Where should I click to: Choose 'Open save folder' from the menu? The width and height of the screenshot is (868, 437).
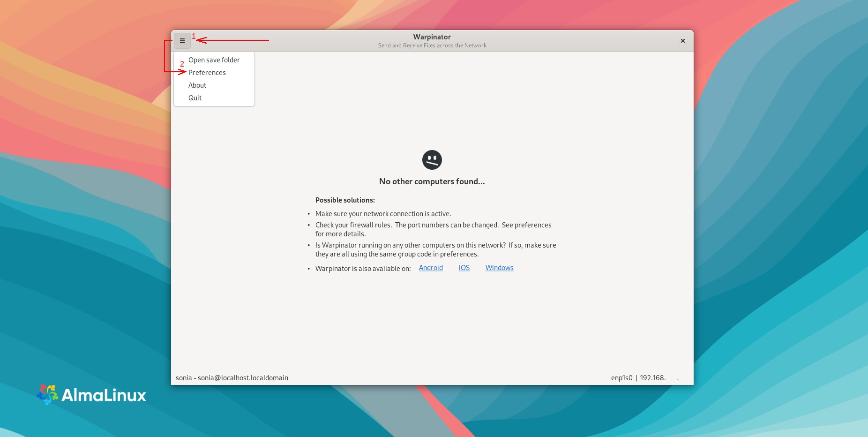214,60
